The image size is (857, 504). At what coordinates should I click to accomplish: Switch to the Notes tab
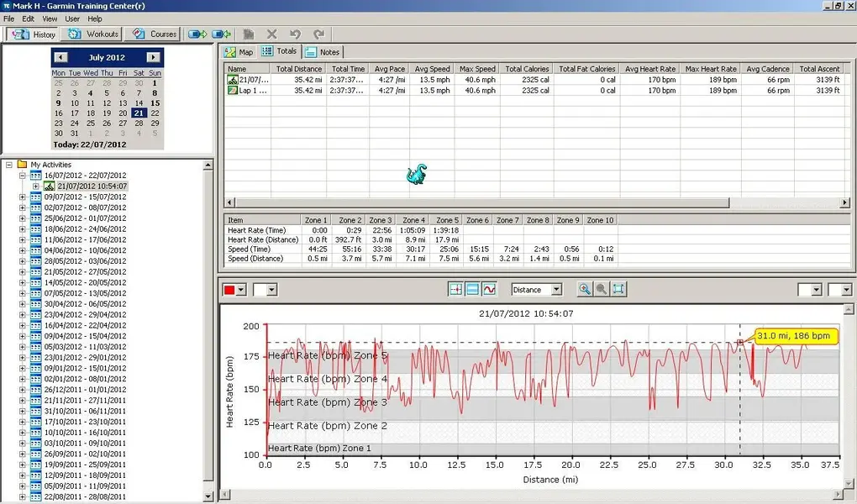tap(323, 52)
